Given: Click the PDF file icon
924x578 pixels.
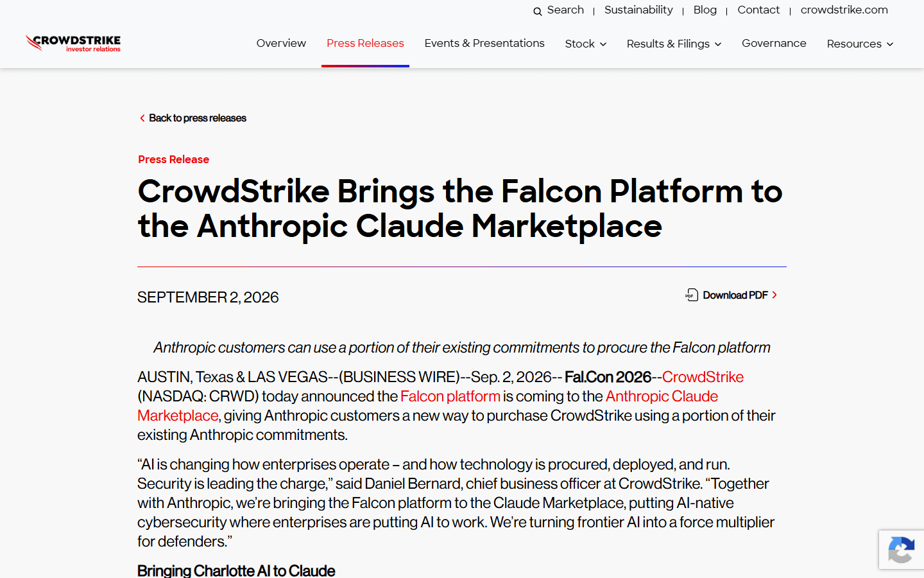Looking at the screenshot, I should tap(692, 295).
